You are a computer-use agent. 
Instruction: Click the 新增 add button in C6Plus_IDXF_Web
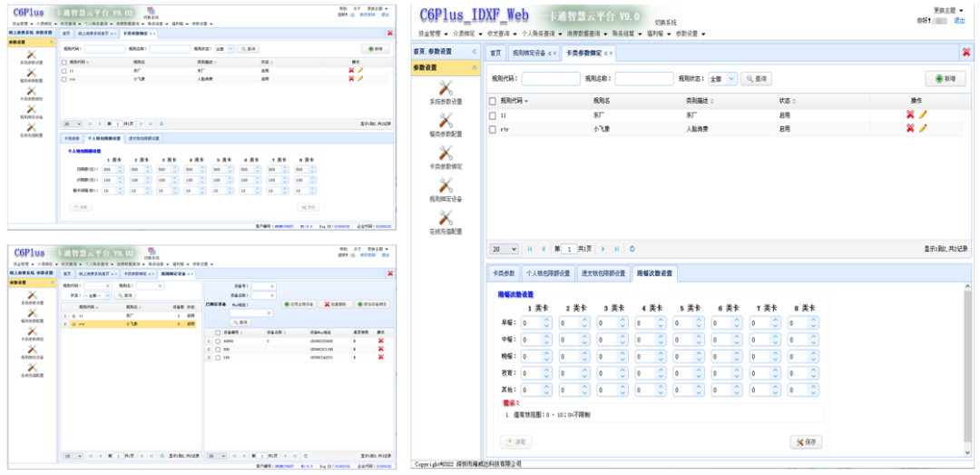945,79
